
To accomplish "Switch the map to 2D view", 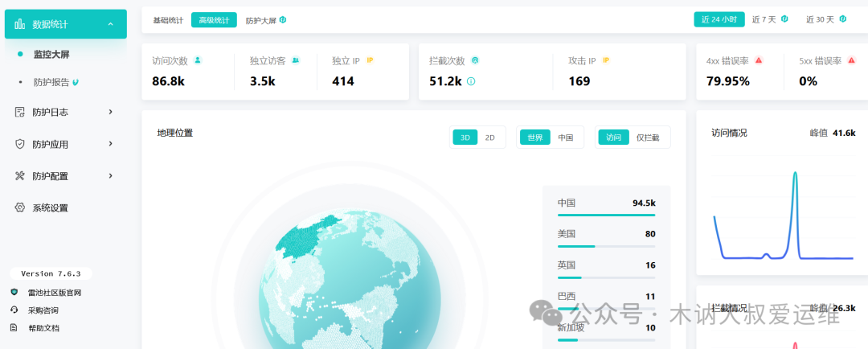I will point(490,138).
